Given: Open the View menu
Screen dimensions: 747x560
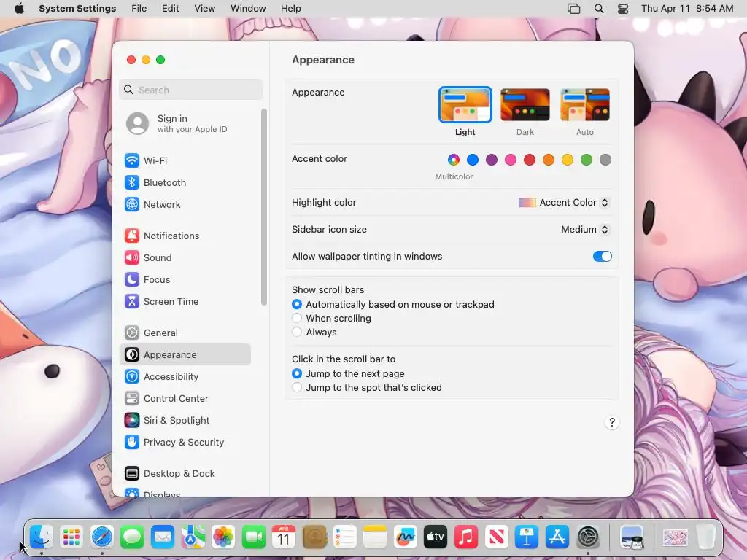Looking at the screenshot, I should tap(205, 9).
